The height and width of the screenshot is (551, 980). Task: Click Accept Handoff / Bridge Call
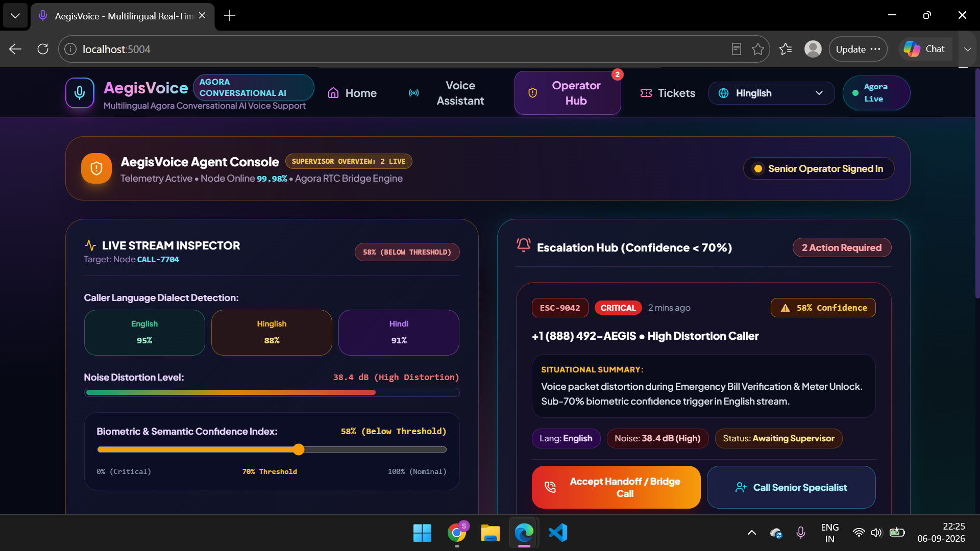click(616, 487)
